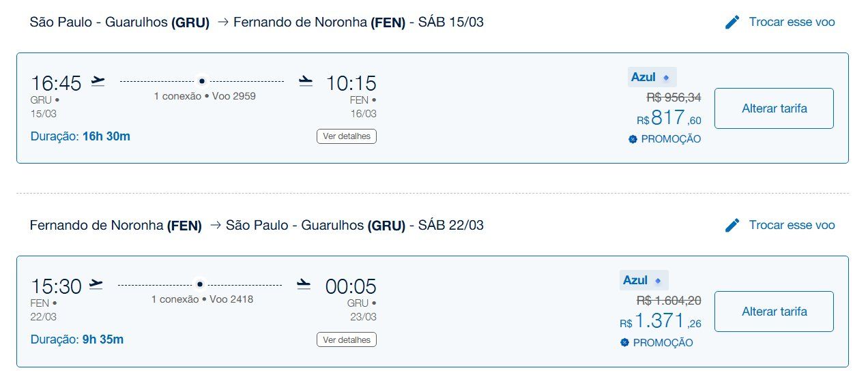
Task: Click the connection dot on flight 2959 route line
Action: point(201,81)
